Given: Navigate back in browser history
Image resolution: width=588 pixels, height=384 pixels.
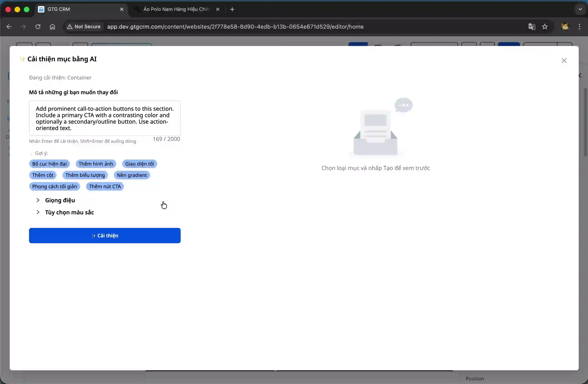Looking at the screenshot, I should point(9,27).
